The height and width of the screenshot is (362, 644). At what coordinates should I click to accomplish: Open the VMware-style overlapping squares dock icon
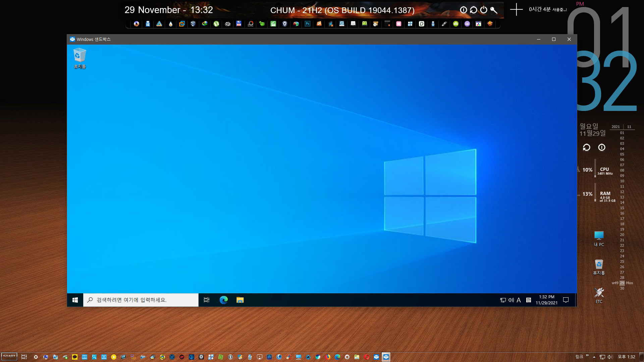click(x=182, y=24)
